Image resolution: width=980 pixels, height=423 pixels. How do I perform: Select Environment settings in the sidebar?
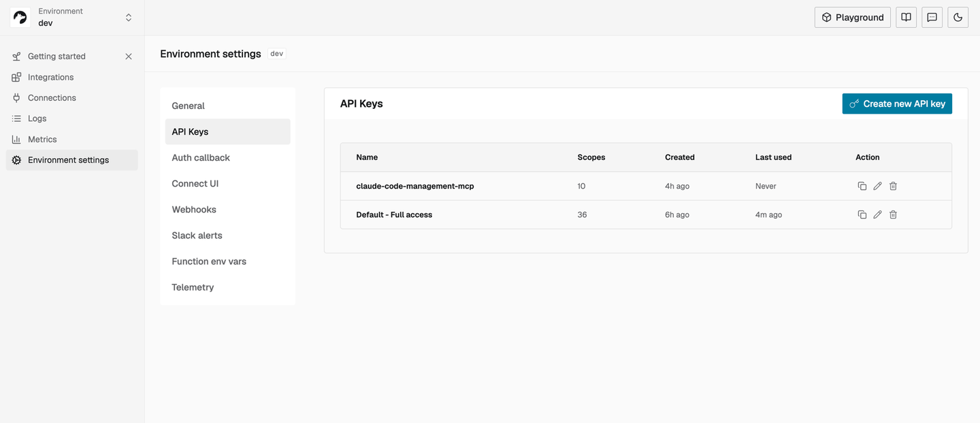click(x=72, y=160)
